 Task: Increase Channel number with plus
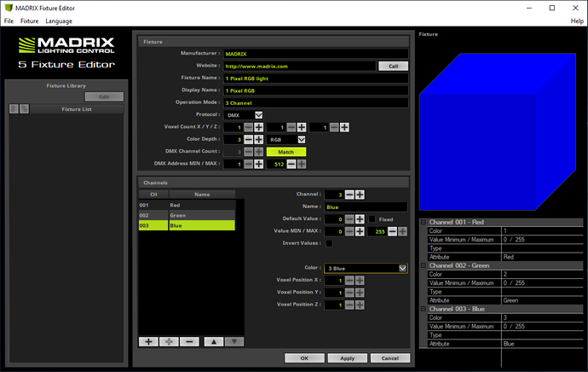360,195
